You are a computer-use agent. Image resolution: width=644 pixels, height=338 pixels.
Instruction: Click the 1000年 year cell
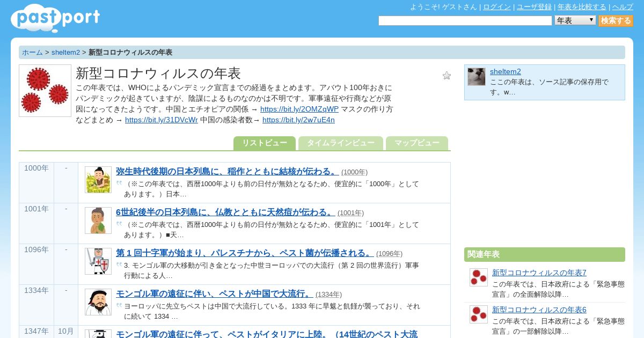pos(36,182)
